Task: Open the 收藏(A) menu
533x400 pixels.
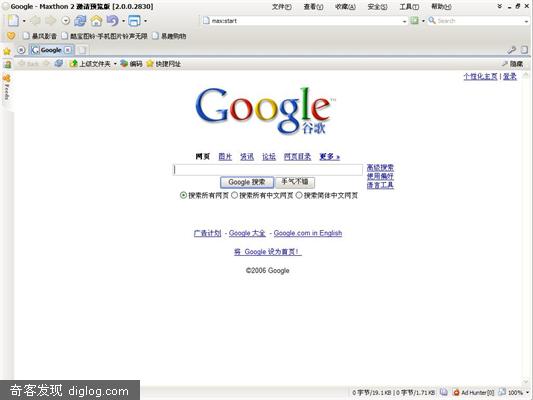Action: click(345, 6)
